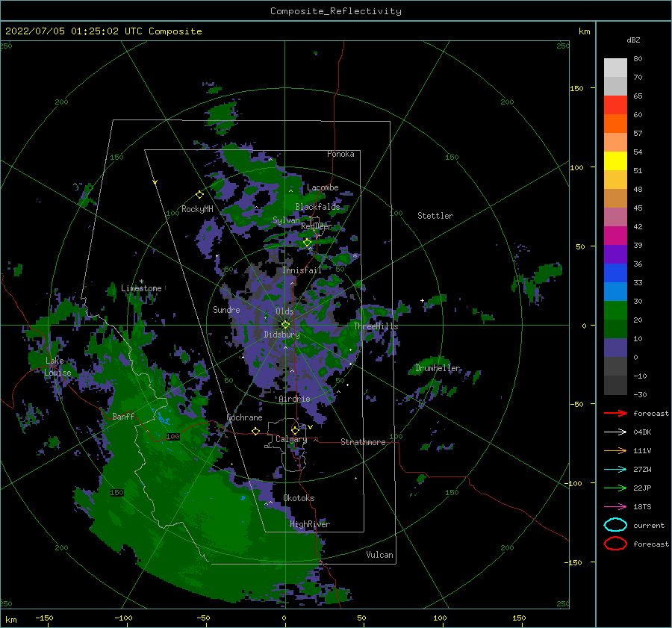Click the magenta 18TS arrow in the legend

click(x=615, y=507)
